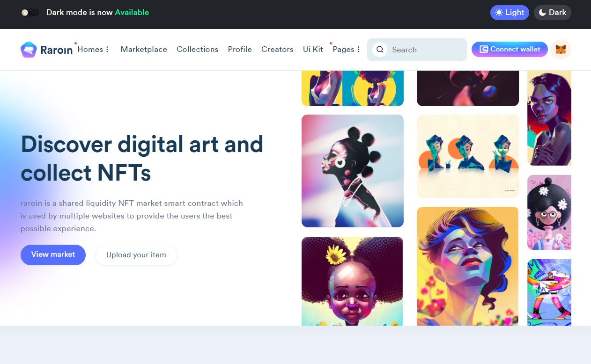The image size is (591, 364).
Task: Open the three-dot expander next to Pages
Action: pyautogui.click(x=359, y=50)
